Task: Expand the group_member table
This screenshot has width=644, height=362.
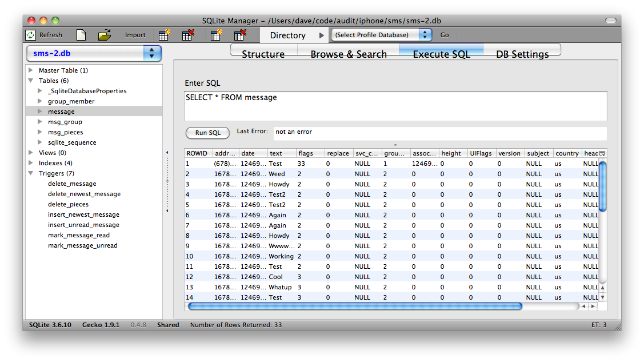Action: (40, 101)
